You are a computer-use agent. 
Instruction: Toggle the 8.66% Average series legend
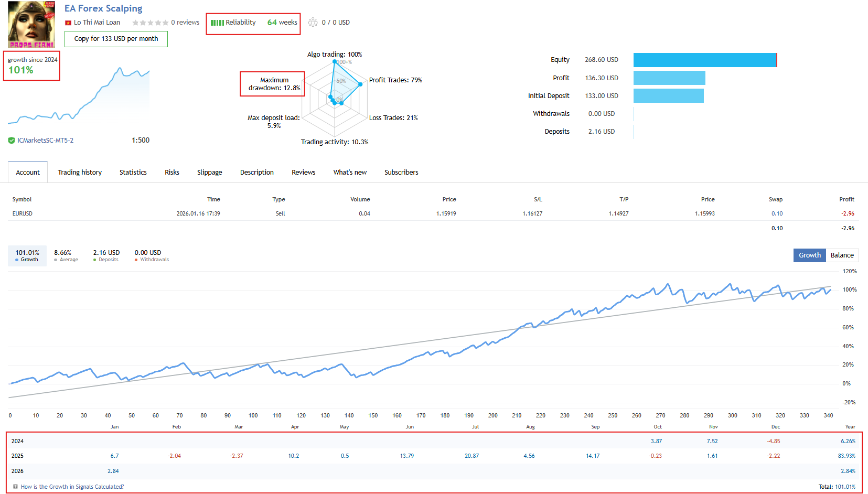66,255
